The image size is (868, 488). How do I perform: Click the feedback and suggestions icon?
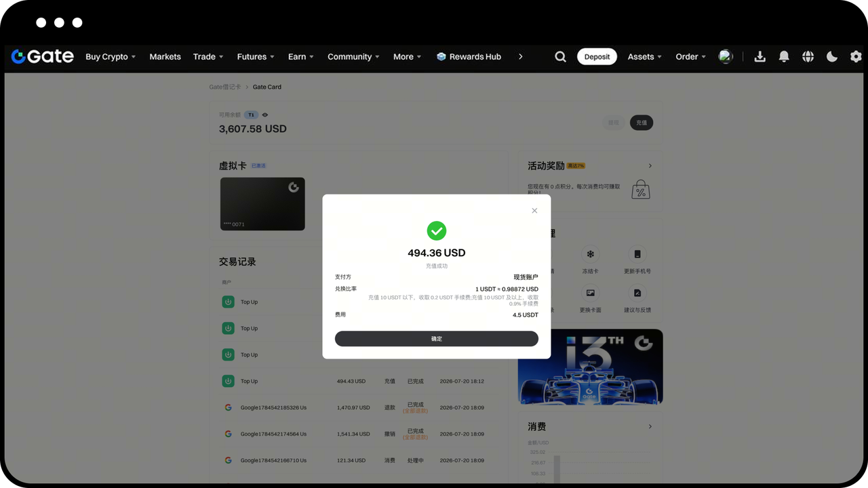click(x=637, y=293)
